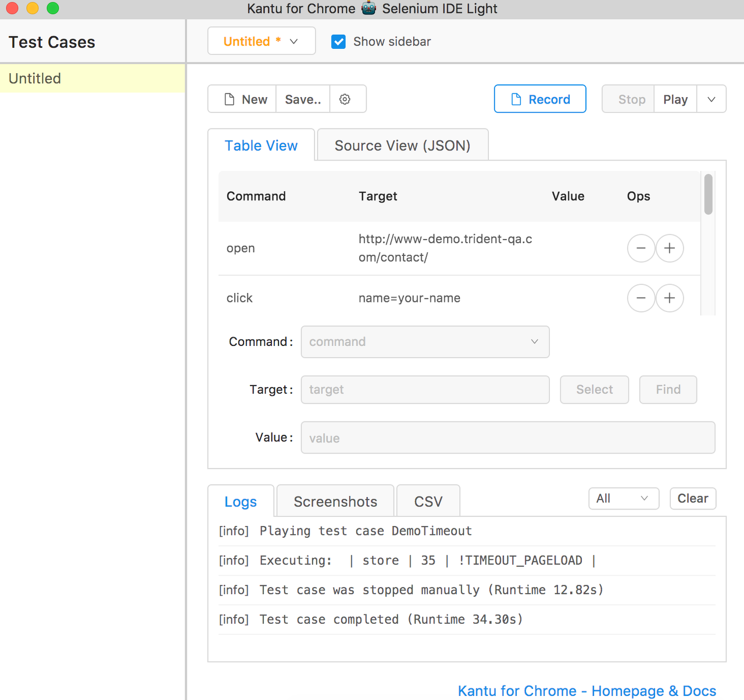
Task: Insert a new row after click command with plus icon
Action: pos(670,298)
